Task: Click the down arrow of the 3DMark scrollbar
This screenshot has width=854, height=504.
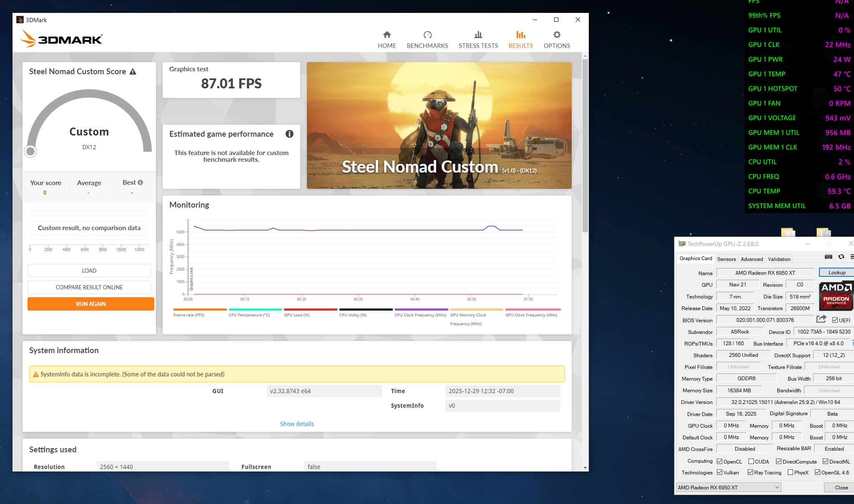Action: 585,468
